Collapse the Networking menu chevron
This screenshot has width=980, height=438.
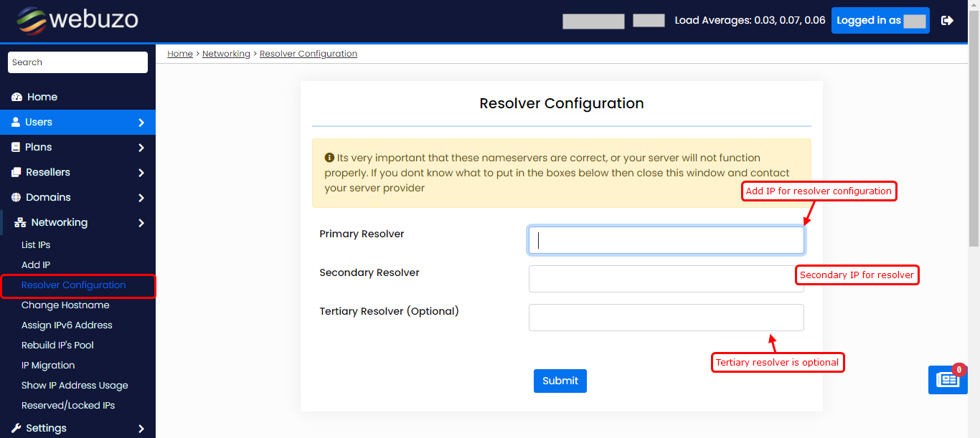click(x=141, y=223)
